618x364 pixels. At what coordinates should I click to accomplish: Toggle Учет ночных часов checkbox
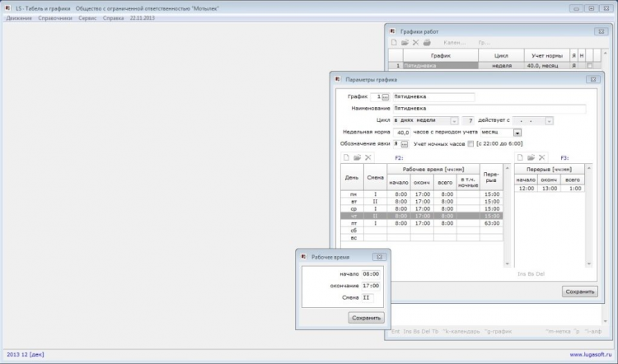471,144
